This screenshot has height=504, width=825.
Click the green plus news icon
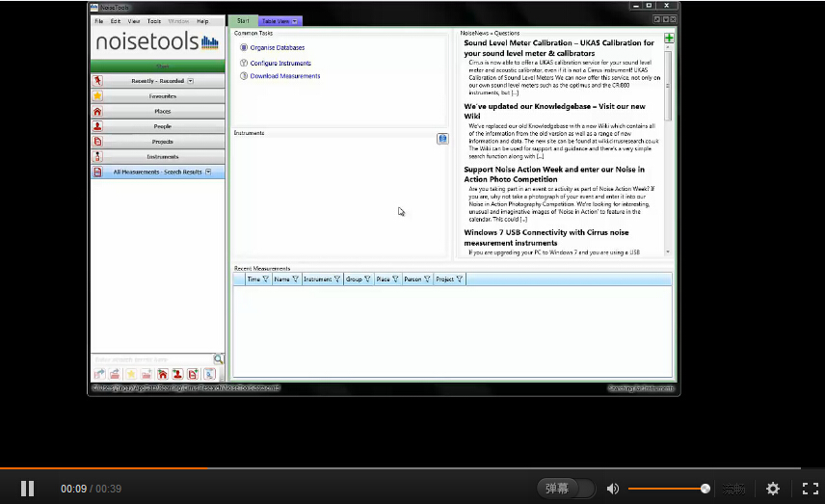pos(669,38)
